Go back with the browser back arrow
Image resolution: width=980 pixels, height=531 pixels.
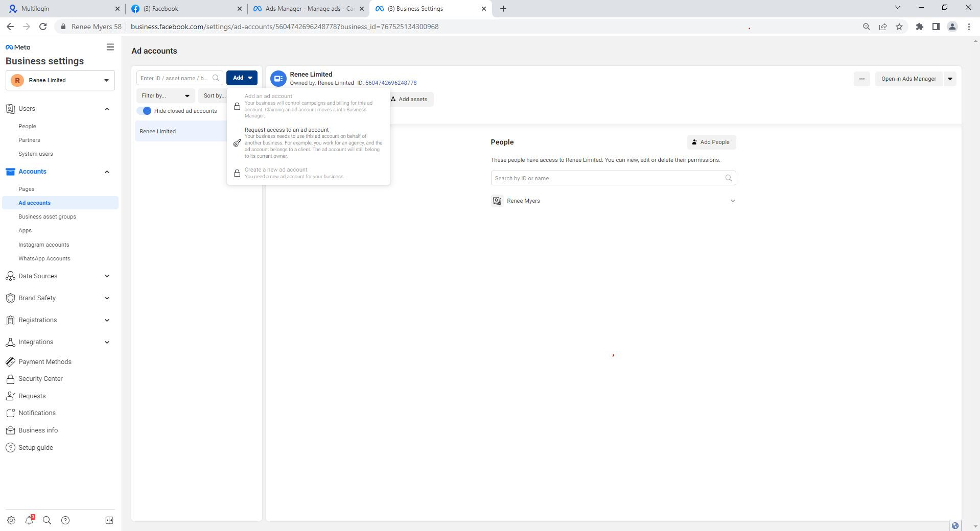[10, 27]
